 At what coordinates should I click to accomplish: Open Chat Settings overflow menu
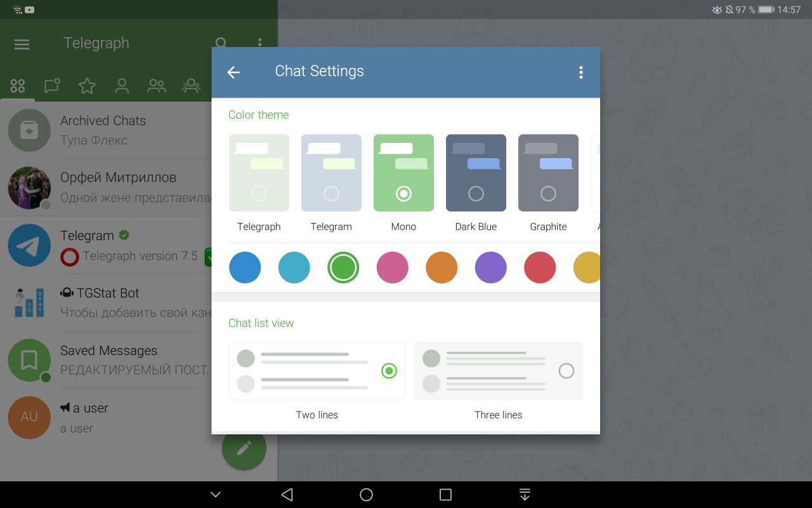coord(580,72)
